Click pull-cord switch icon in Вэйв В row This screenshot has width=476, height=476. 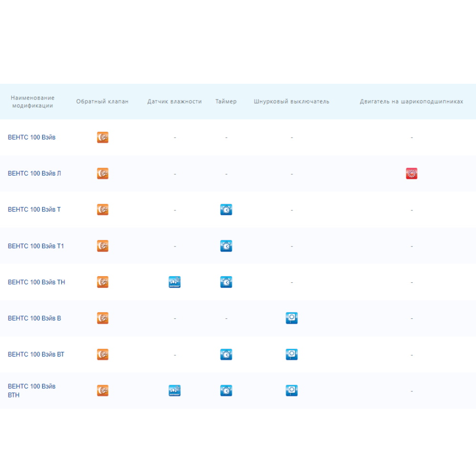tap(292, 318)
